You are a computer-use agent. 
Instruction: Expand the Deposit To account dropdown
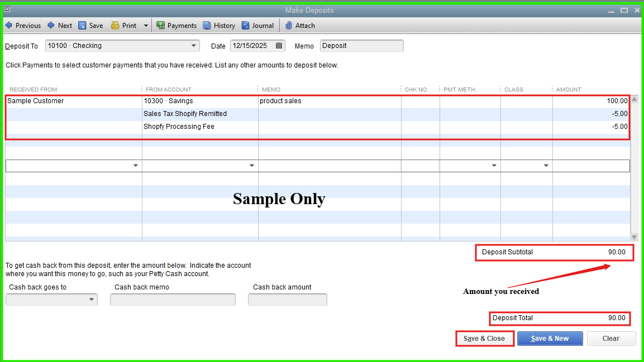[x=194, y=46]
